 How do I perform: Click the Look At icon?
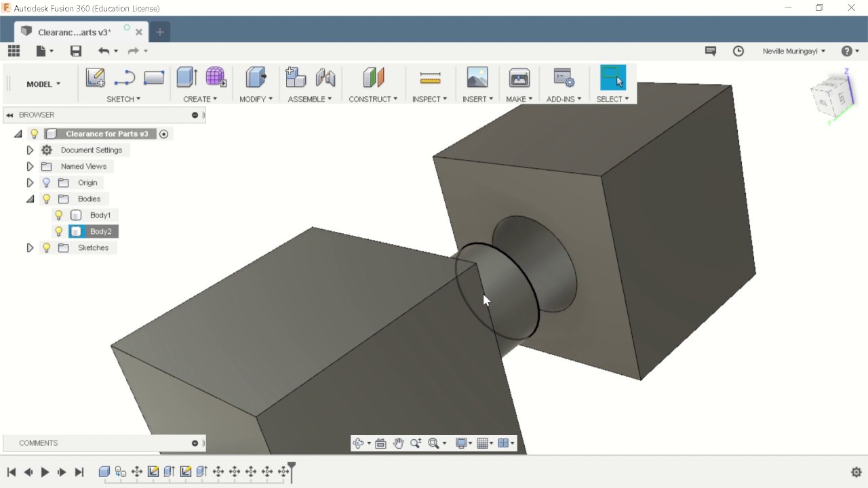tap(380, 443)
